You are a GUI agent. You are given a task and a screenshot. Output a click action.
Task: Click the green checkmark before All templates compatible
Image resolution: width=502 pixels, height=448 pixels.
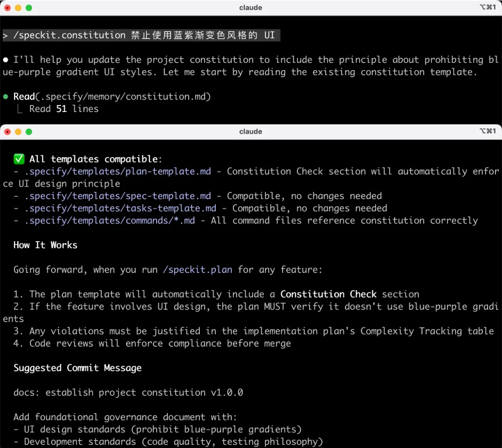tap(19, 159)
